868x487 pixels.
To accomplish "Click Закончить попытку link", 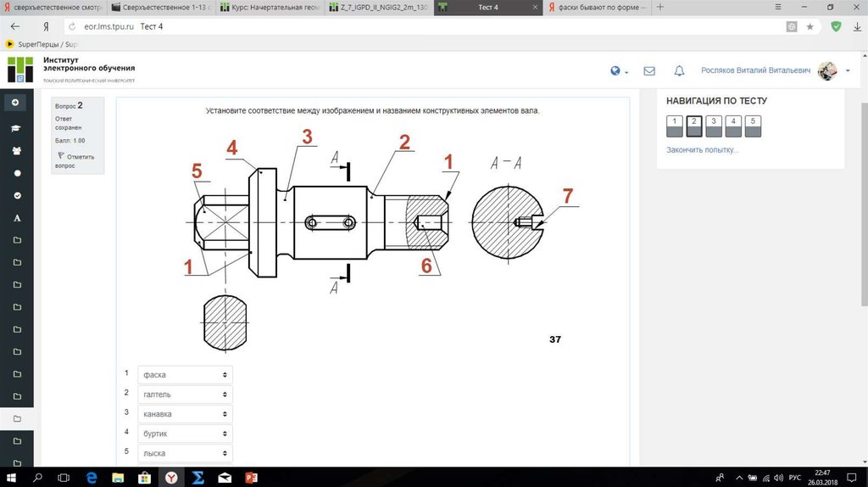I will point(702,150).
